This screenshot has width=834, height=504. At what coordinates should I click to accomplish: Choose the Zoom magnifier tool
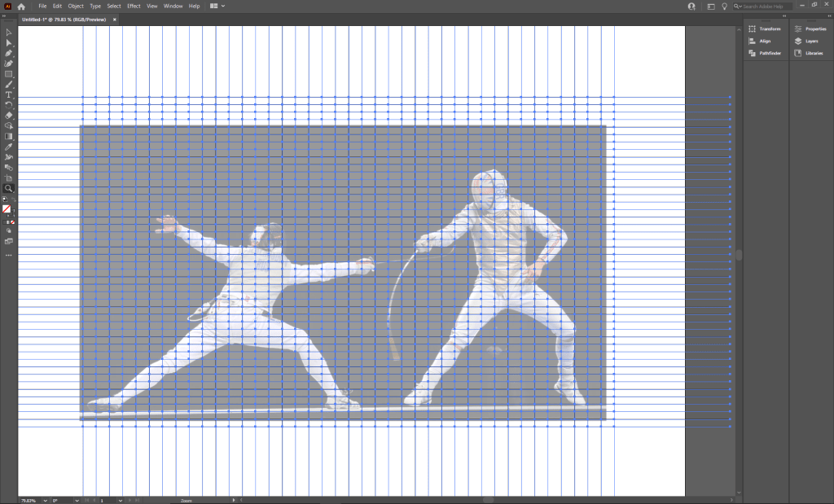9,188
